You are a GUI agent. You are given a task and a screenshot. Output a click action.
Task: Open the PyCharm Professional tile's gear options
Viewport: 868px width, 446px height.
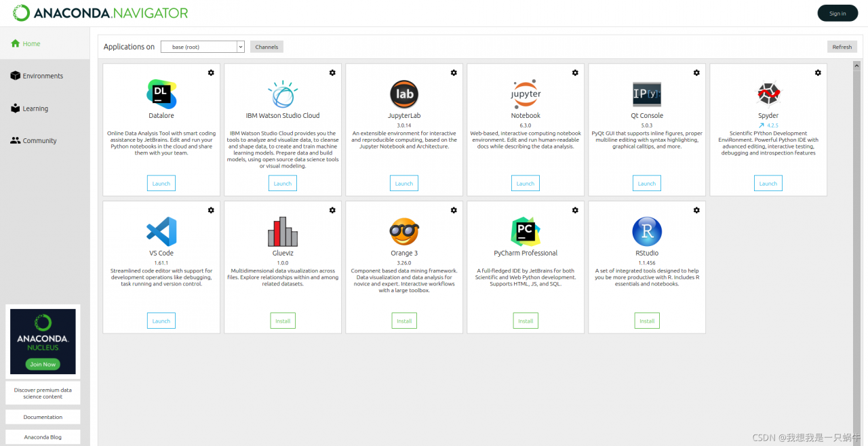click(x=575, y=210)
